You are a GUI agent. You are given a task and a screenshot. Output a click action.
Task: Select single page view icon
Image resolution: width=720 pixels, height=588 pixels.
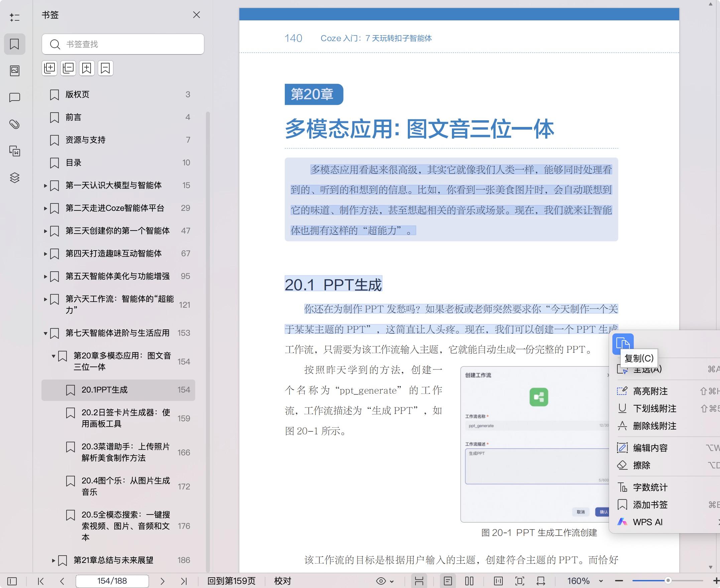click(x=448, y=581)
